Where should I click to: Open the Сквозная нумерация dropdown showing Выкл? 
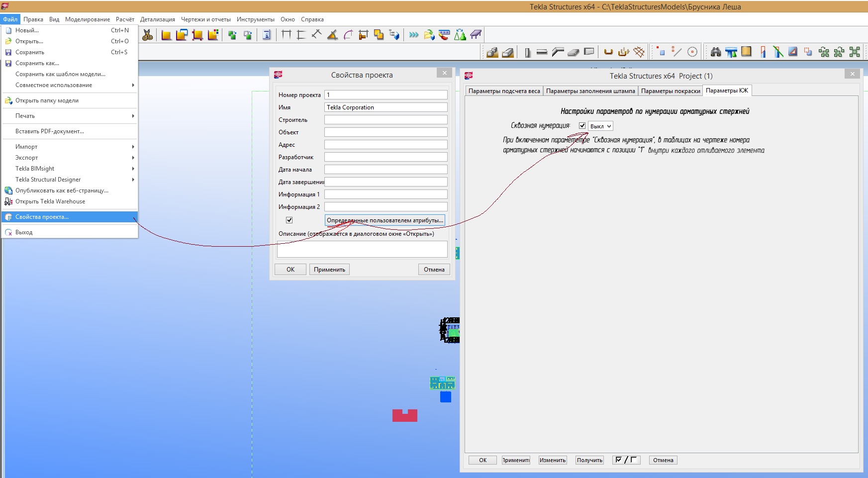pyautogui.click(x=600, y=126)
